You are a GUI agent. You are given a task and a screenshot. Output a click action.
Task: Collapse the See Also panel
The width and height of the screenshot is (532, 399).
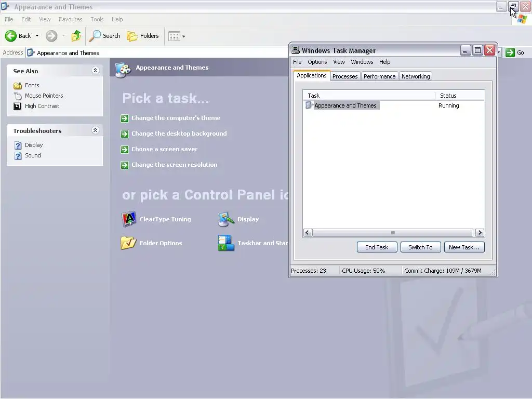click(x=96, y=71)
